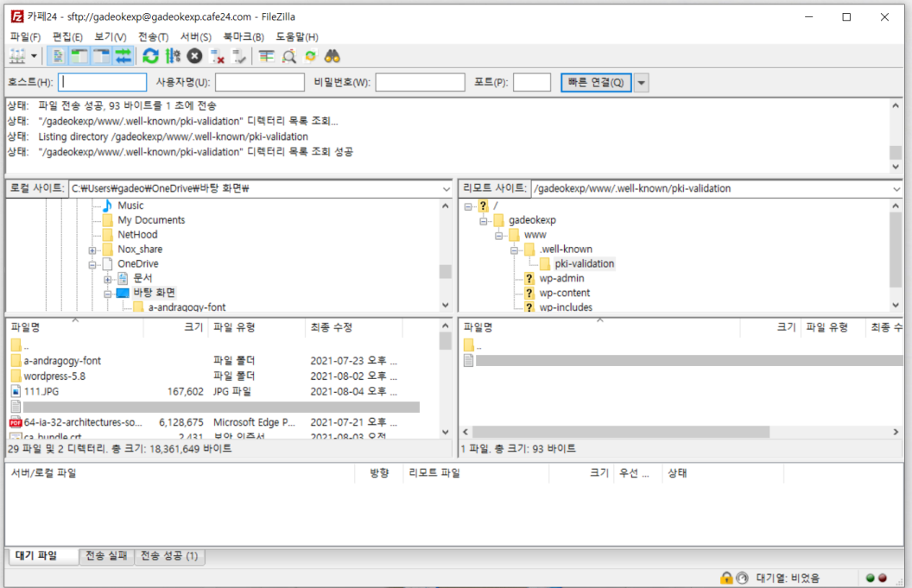Click the local tree vertical scrollbar thumb
The image size is (912, 588).
(x=446, y=272)
